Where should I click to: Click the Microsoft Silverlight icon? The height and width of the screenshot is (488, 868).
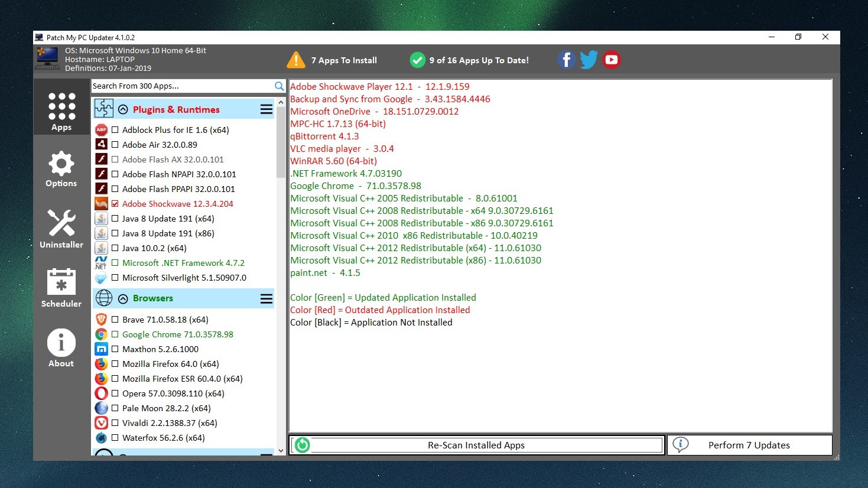click(x=101, y=278)
